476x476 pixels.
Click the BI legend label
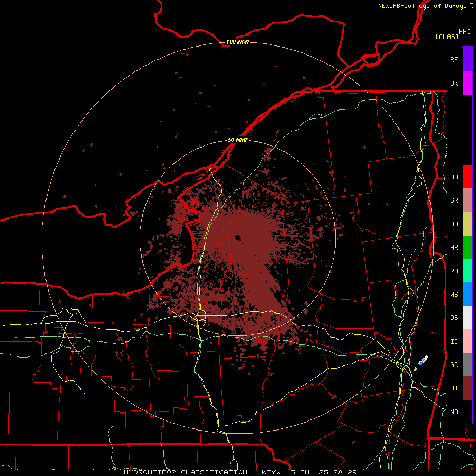pyautogui.click(x=454, y=388)
